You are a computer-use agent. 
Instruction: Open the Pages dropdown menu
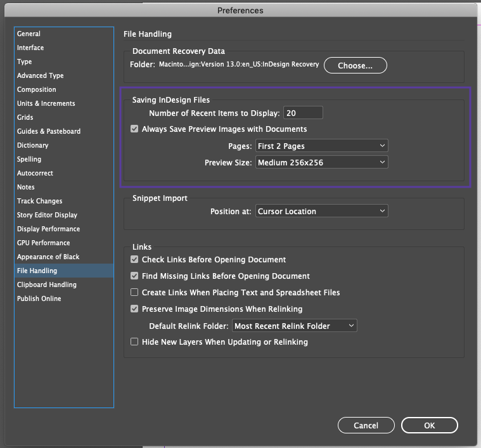(321, 146)
